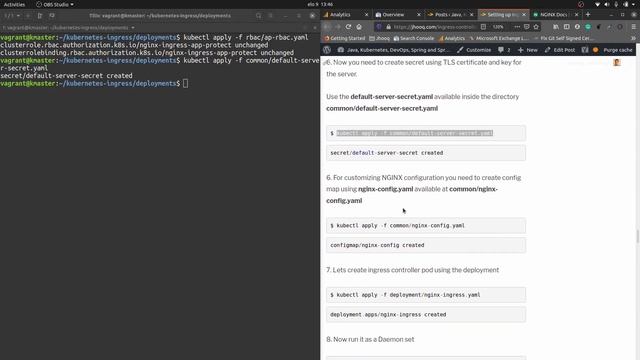Close the Overview browser tab
Screen dimensions: 640x360
(x=418, y=14)
